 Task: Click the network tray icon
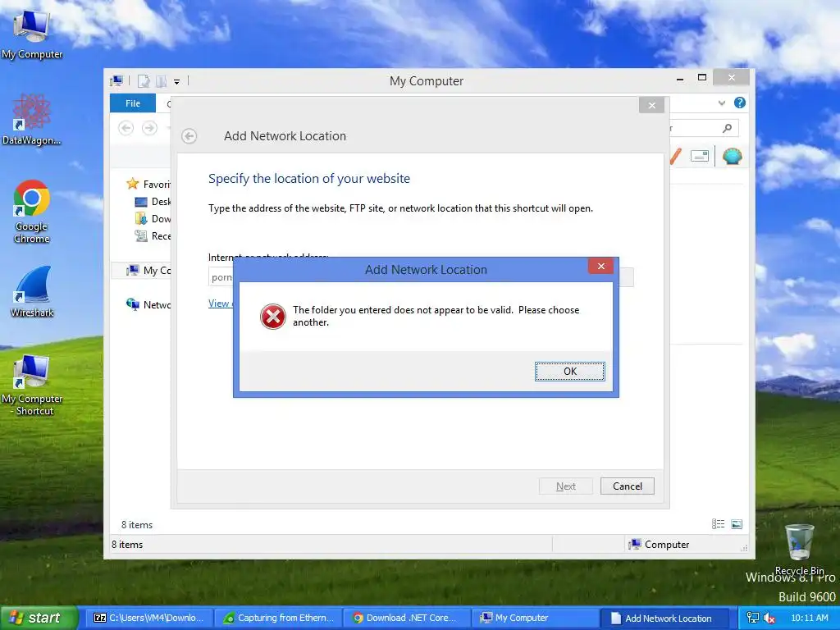tap(753, 618)
